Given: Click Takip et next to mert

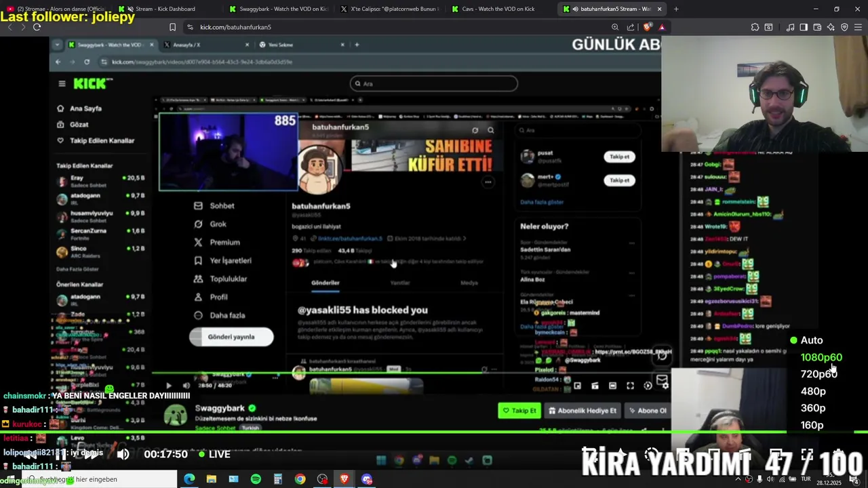Looking at the screenshot, I should (x=619, y=180).
